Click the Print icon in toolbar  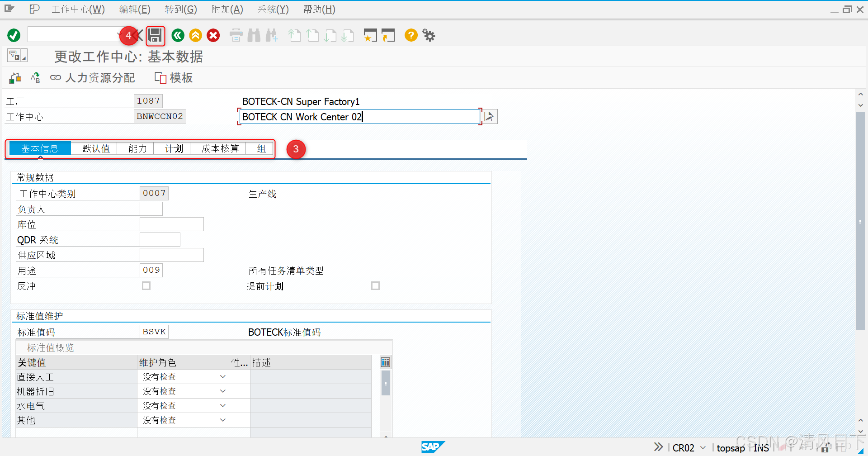[x=236, y=35]
